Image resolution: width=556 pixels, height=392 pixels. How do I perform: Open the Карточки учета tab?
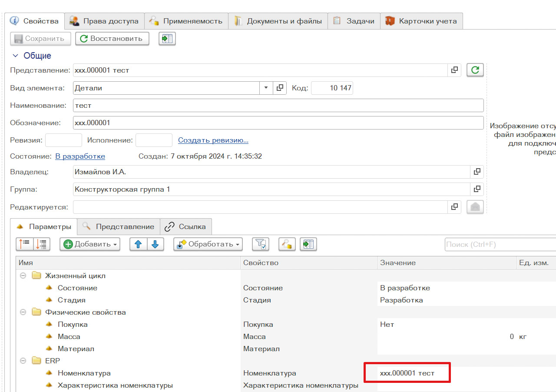[421, 21]
